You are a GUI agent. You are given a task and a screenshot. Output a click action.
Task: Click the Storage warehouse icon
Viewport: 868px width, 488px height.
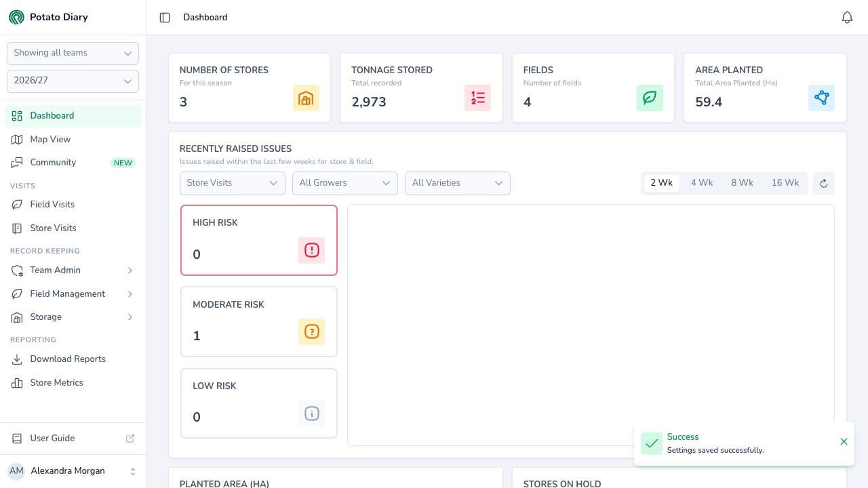coord(17,317)
